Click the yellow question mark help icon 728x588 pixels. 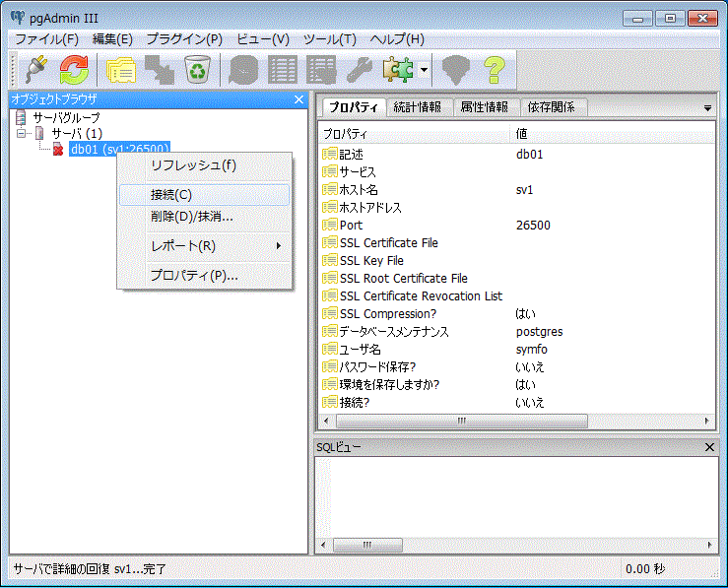tap(494, 70)
